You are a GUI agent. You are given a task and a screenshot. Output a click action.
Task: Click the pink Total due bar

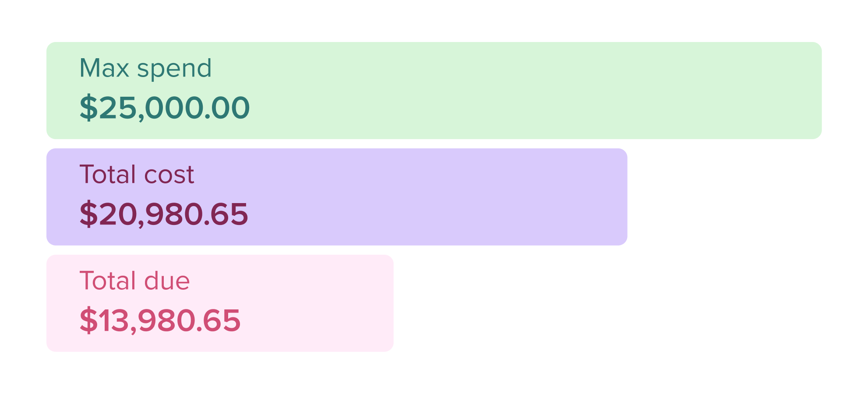[307, 303]
